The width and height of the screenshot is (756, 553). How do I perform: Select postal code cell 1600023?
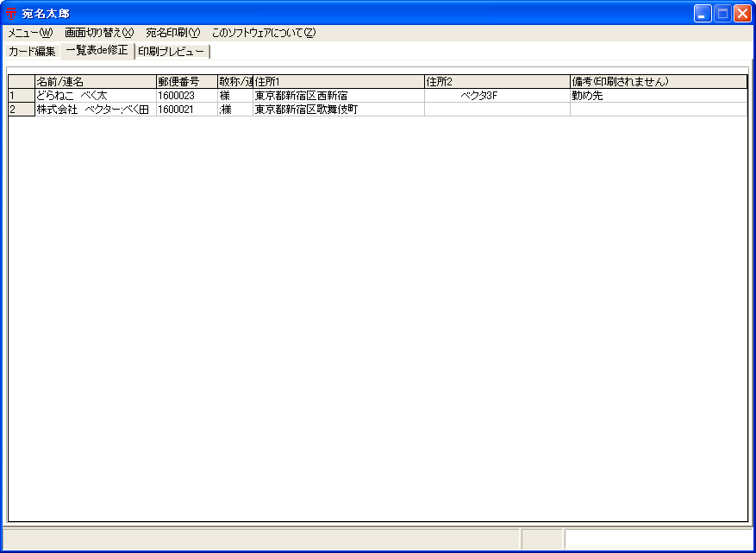(x=186, y=96)
